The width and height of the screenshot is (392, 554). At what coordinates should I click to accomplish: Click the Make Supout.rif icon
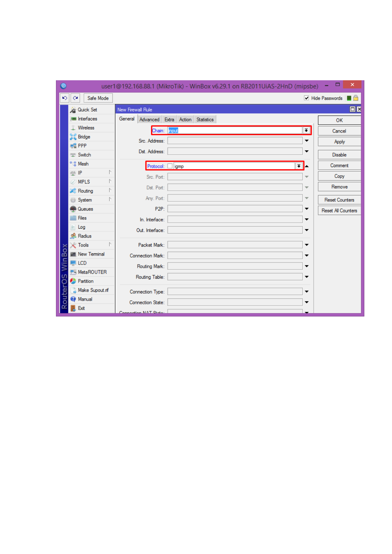click(73, 290)
